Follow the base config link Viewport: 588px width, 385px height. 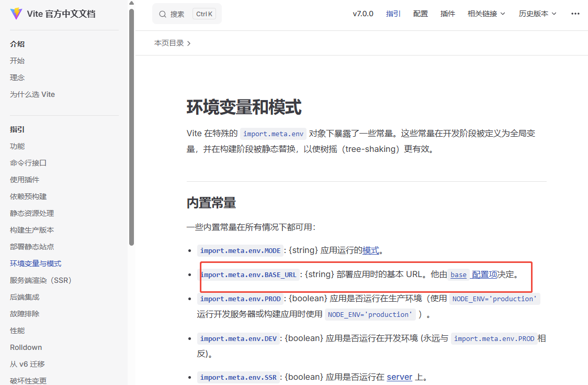[x=458, y=275]
